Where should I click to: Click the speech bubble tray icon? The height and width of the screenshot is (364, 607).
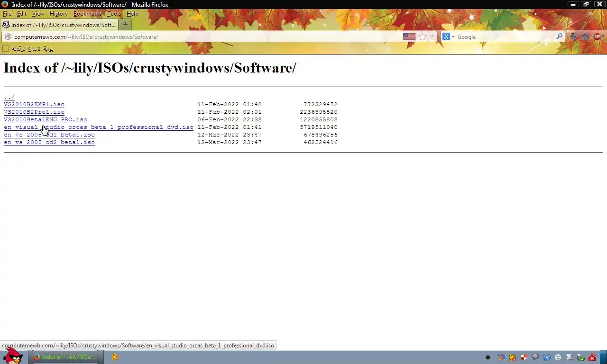pyautogui.click(x=535, y=357)
